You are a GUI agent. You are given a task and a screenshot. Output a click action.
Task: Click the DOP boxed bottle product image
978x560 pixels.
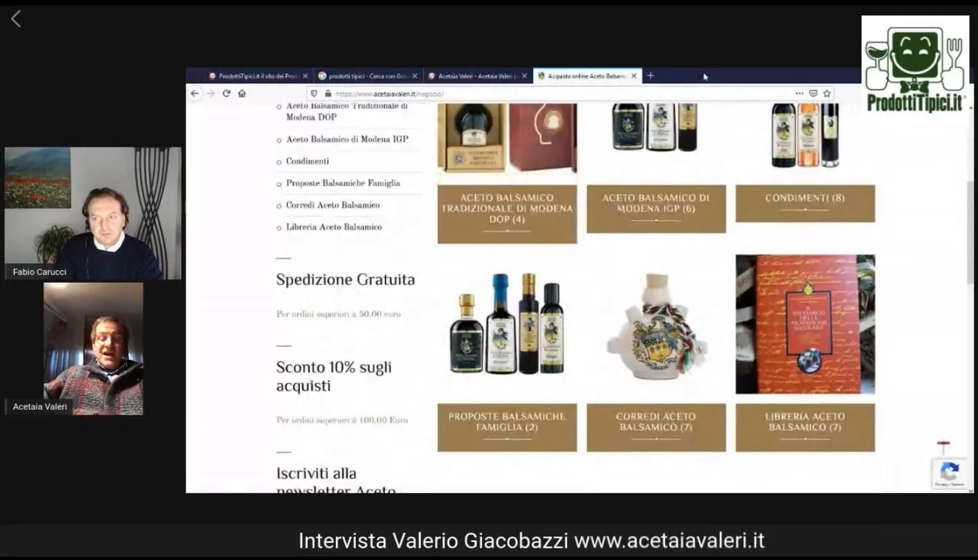point(507,138)
